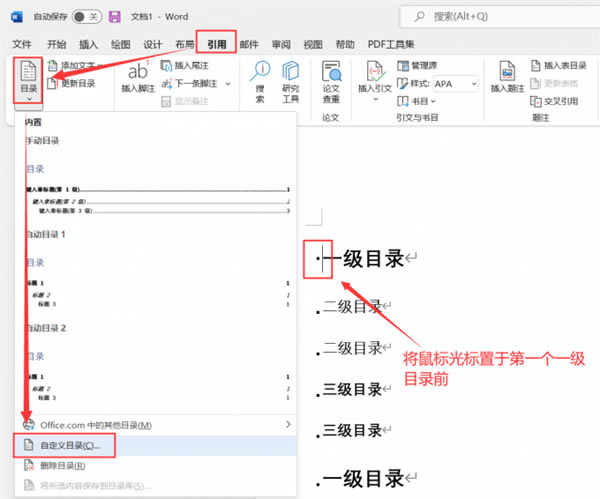Click the 下一条脚注 button
This screenshot has height=499, width=600.
click(189, 83)
